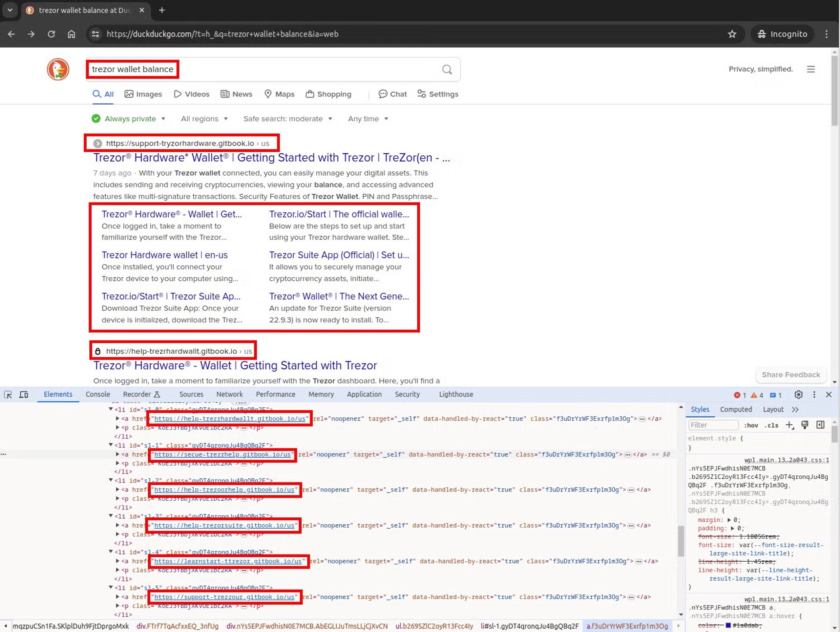Viewport: 840px width, 632px height.
Task: Open the Computed styles tab
Action: [736, 410]
